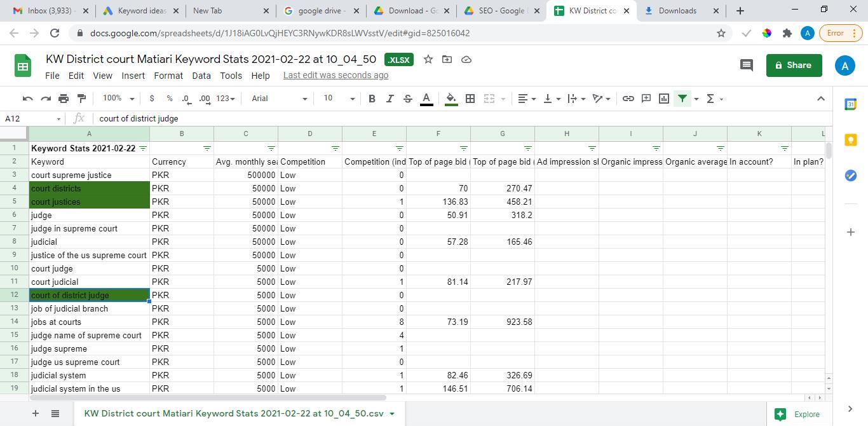
Task: Open filter views dropdown arrow
Action: tap(696, 99)
